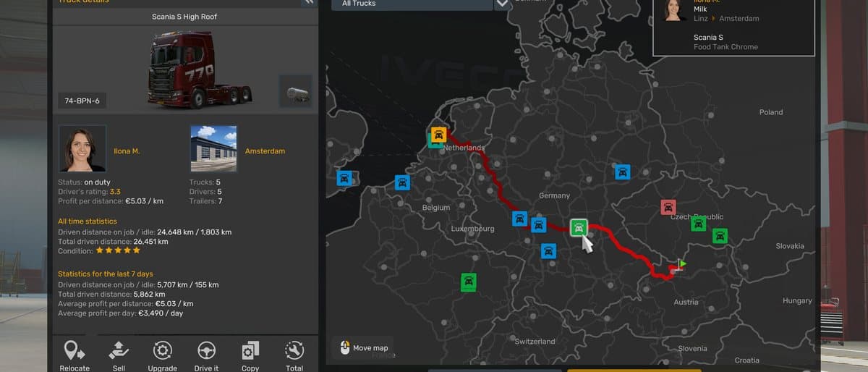868x372 pixels.
Task: Click the 'Trailers: 7' garage stat
Action: (x=205, y=201)
